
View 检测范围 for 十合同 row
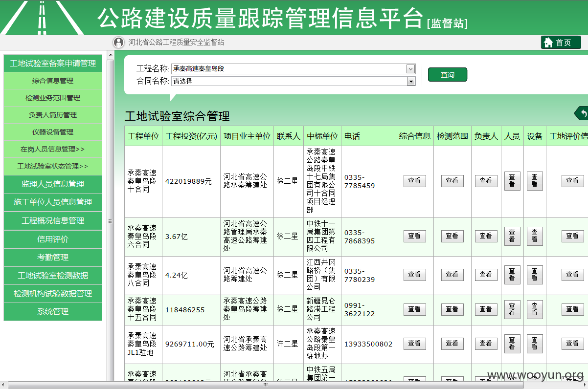click(452, 181)
